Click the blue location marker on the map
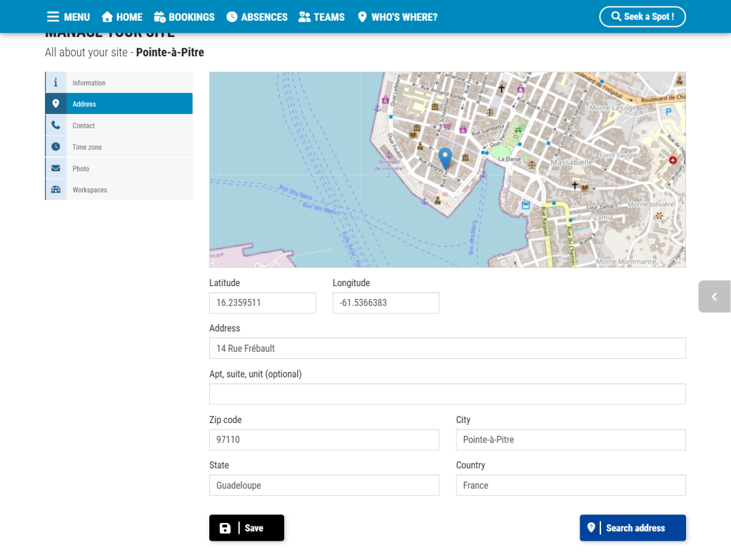731x560 pixels. 445,158
